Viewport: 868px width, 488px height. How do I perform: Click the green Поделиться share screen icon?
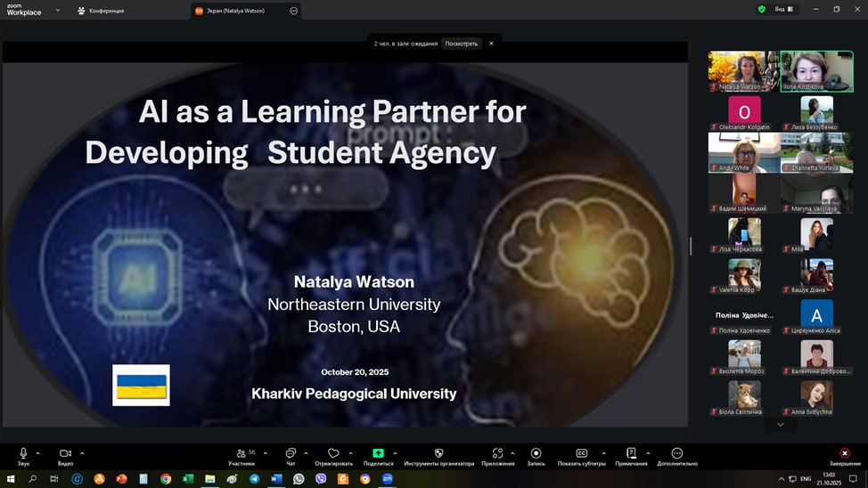click(378, 453)
